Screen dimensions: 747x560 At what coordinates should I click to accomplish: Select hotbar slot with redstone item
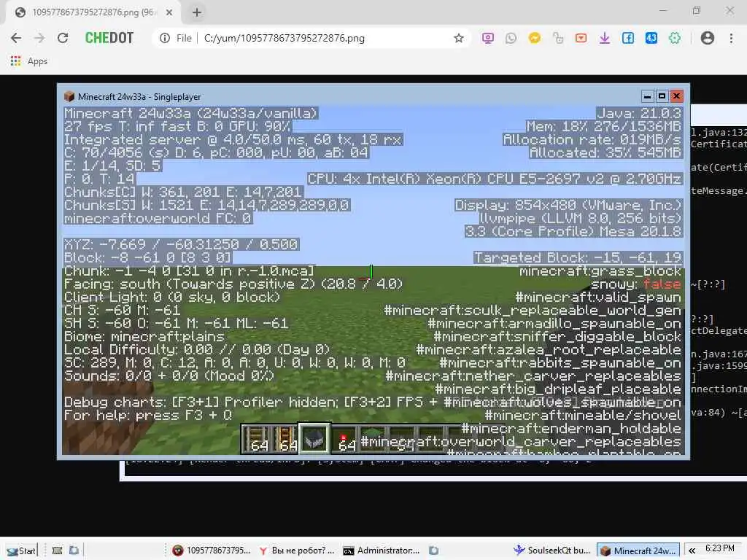point(344,437)
